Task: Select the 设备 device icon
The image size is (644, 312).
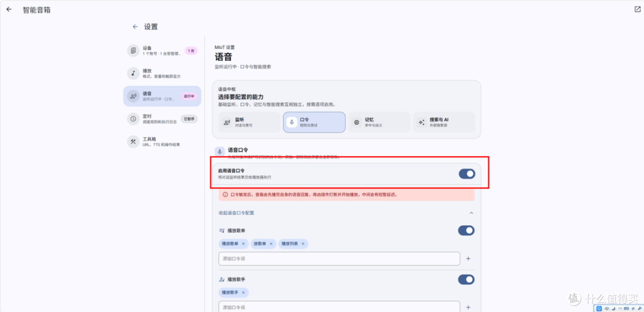Action: click(x=133, y=51)
